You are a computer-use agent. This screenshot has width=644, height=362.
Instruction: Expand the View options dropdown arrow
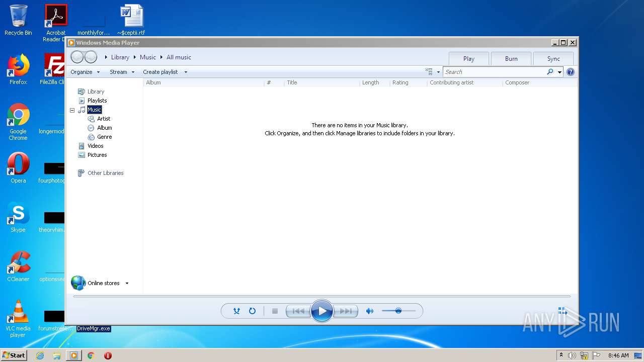click(438, 72)
